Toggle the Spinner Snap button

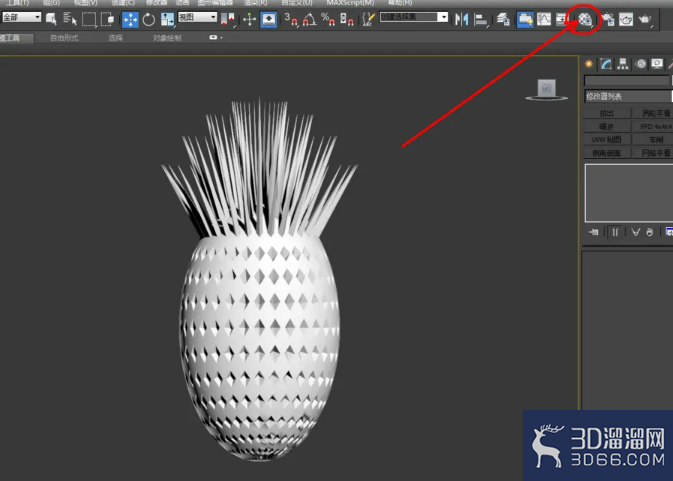click(347, 19)
